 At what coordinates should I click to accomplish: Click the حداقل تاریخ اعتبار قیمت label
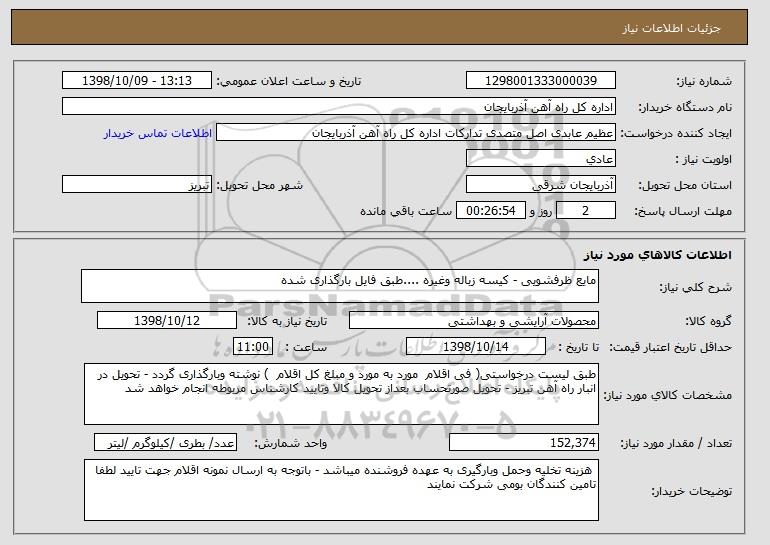671,348
